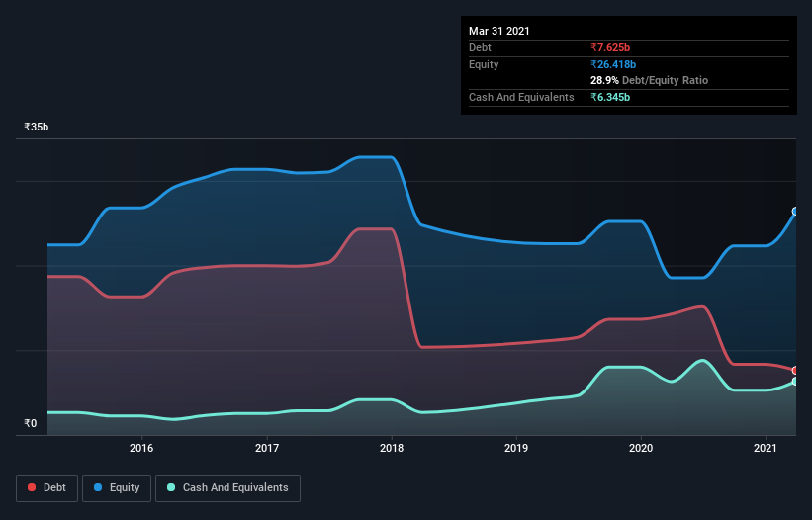Viewport: 812px width, 520px height.
Task: Select the 2019 x-axis label
Action: [x=516, y=448]
